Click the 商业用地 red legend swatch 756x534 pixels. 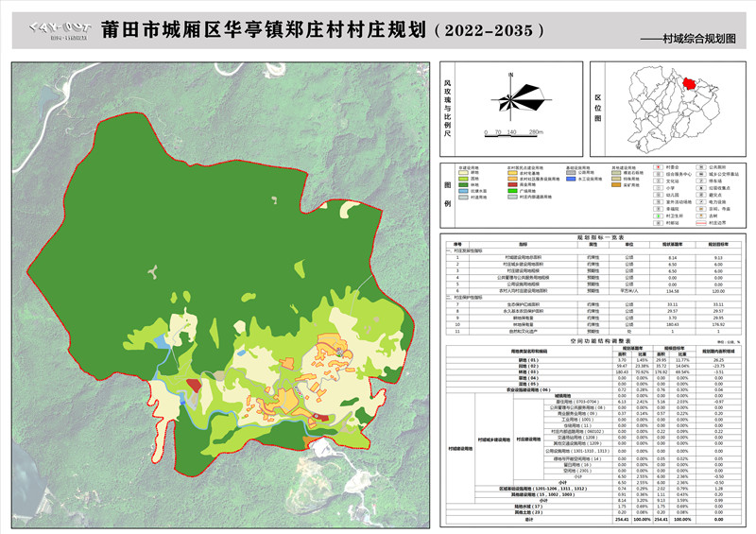click(x=512, y=185)
